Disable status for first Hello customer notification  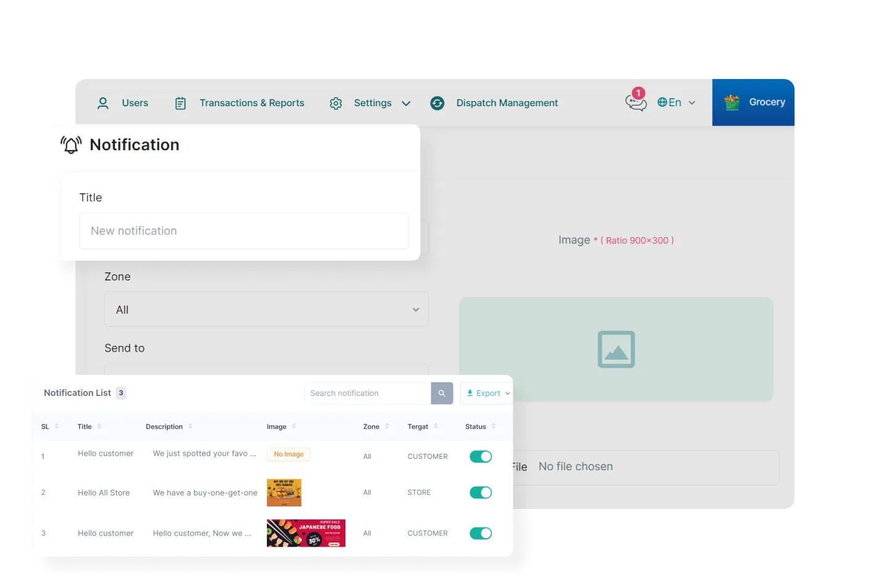coord(481,456)
